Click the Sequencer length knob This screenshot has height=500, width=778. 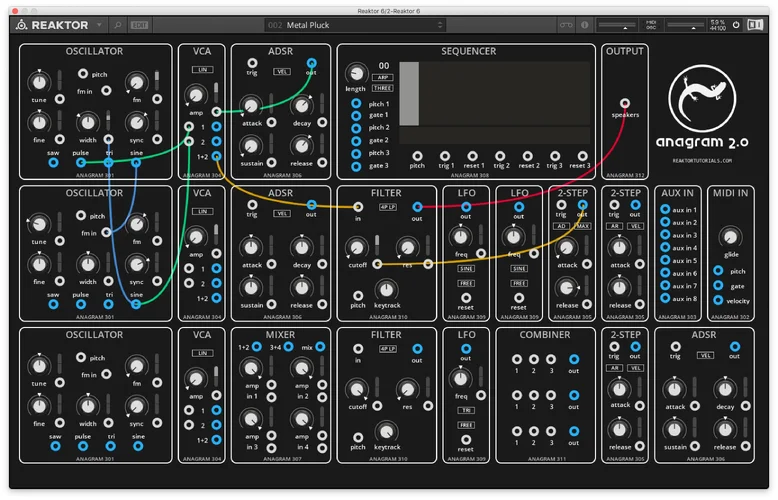pyautogui.click(x=356, y=73)
